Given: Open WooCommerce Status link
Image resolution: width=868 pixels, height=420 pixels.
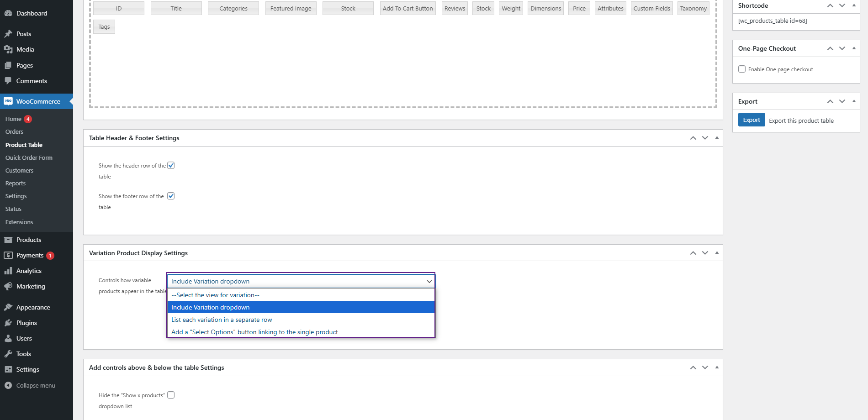Looking at the screenshot, I should pos(13,209).
